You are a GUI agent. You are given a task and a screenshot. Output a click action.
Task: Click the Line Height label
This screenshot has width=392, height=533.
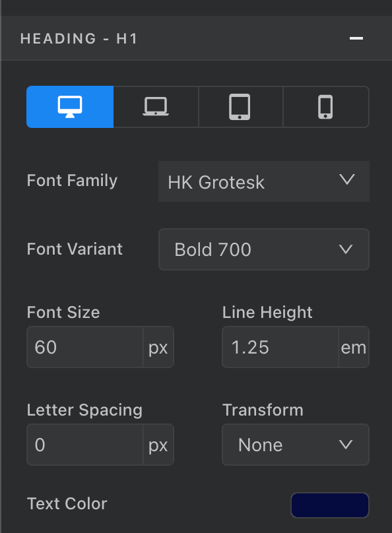click(x=267, y=312)
